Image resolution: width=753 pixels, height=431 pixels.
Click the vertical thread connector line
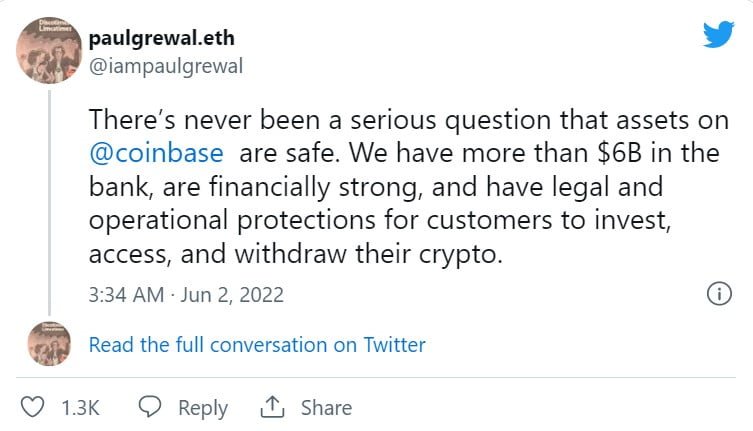pyautogui.click(x=49, y=200)
